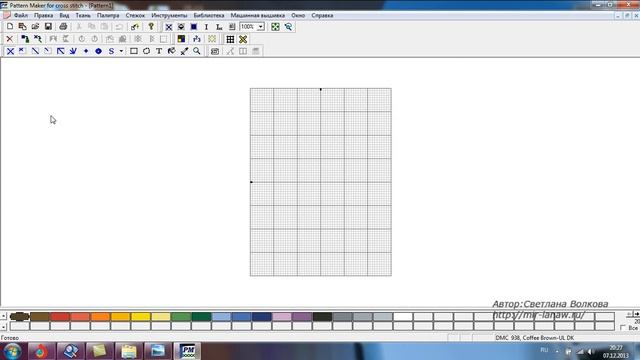Pick the orange palette swatch
The image size is (640, 360).
click(100, 316)
